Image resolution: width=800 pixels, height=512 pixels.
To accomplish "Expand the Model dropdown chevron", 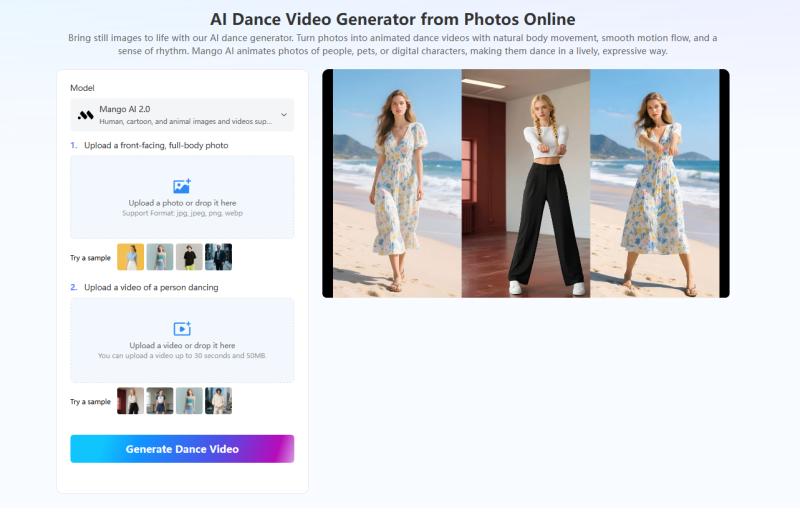I will (x=283, y=115).
